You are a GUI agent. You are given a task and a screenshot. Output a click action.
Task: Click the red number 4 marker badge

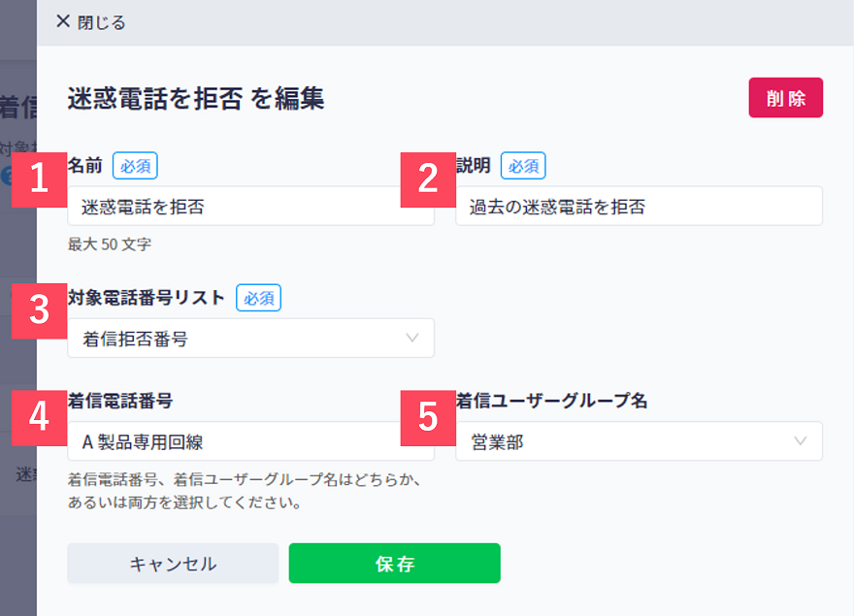pos(39,418)
